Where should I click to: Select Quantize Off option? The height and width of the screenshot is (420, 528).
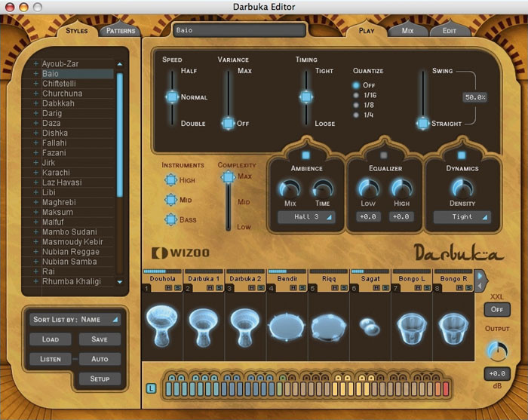[x=356, y=85]
